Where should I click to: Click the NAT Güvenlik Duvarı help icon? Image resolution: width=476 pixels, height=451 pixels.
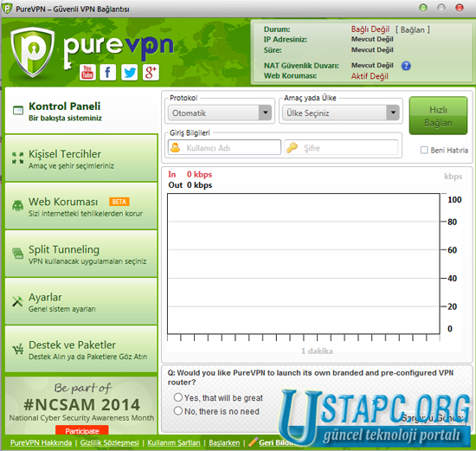[x=406, y=66]
